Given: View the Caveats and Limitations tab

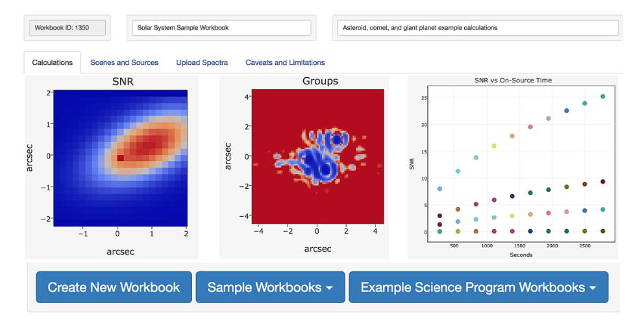Looking at the screenshot, I should [x=285, y=62].
